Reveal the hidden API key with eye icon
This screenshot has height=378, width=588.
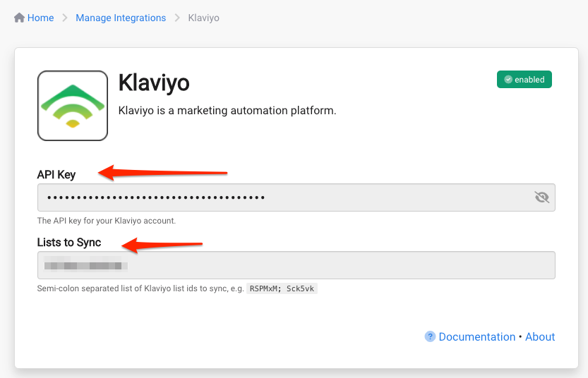pos(541,197)
